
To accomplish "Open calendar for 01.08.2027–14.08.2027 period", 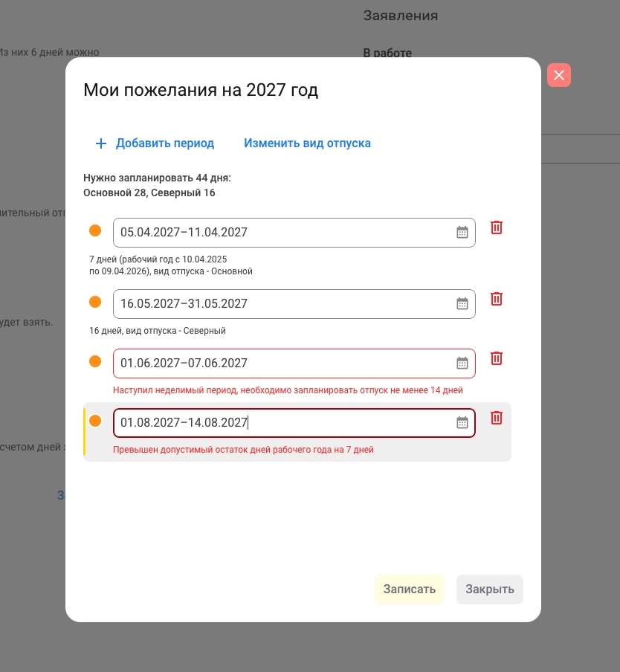I will click(462, 423).
